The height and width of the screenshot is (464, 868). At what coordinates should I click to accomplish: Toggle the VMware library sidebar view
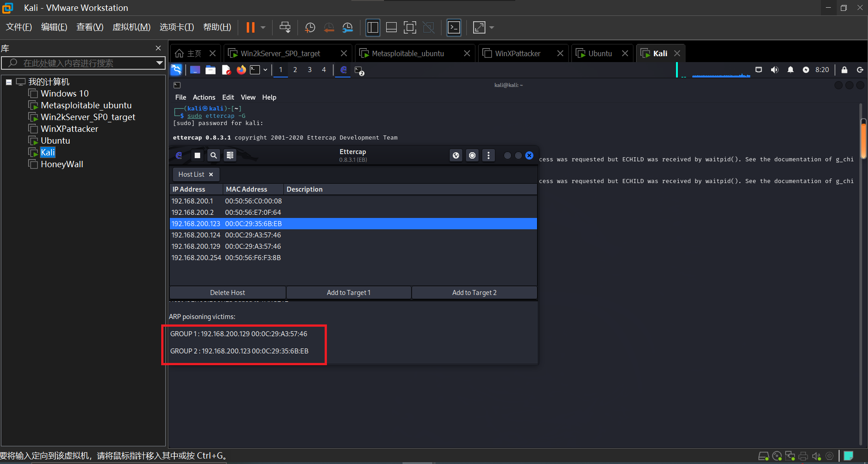373,28
